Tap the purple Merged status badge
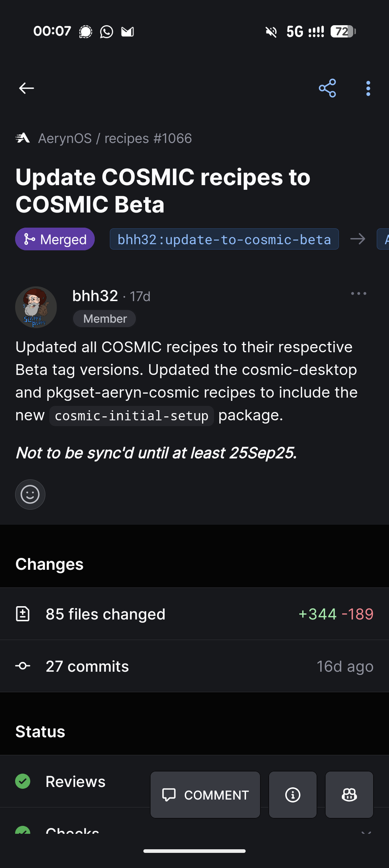This screenshot has width=389, height=868. click(55, 239)
